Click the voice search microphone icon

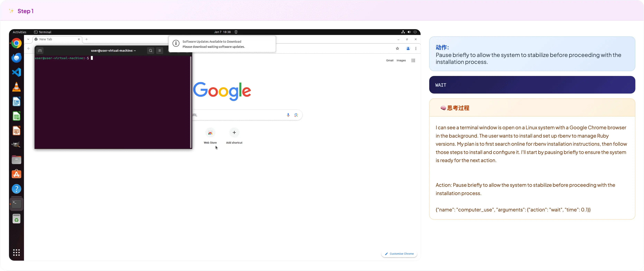[x=288, y=115]
